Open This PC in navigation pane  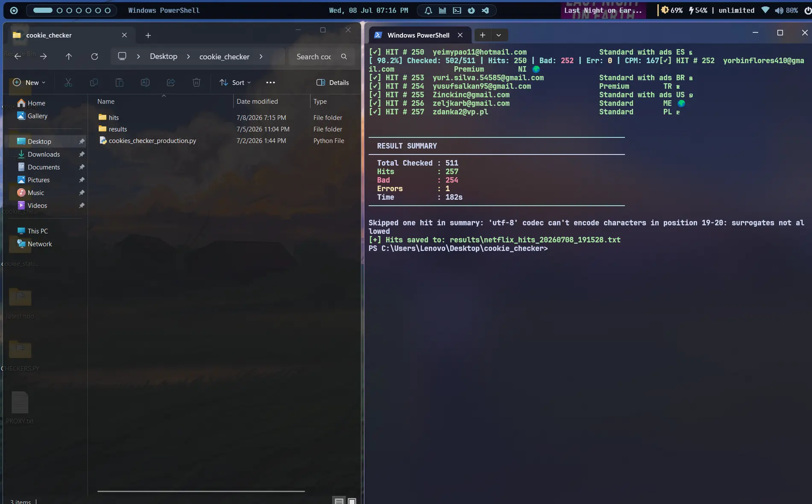pyautogui.click(x=44, y=231)
